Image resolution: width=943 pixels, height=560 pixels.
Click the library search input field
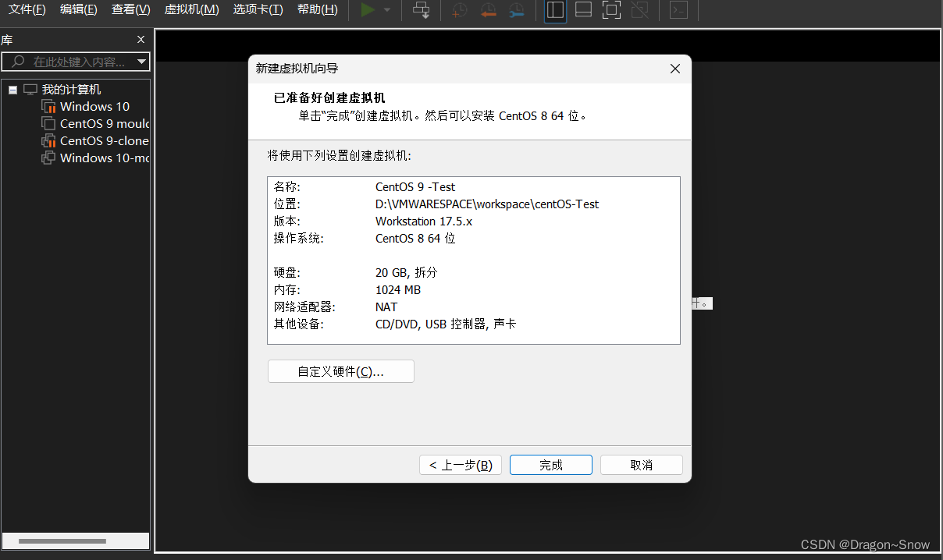tap(76, 62)
